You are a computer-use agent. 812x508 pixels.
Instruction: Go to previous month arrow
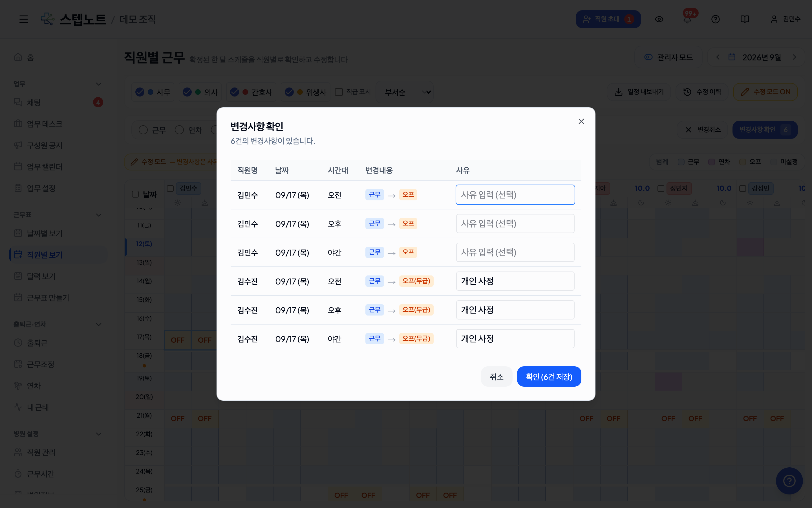pyautogui.click(x=718, y=57)
